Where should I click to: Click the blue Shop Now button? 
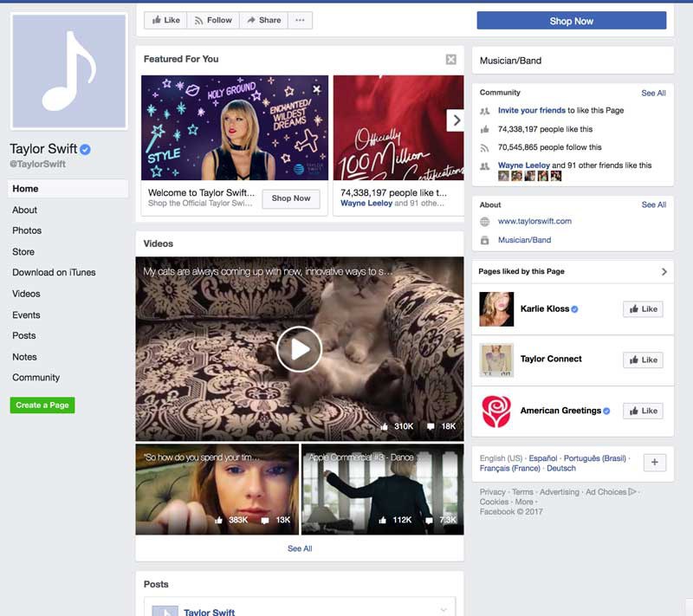(572, 21)
